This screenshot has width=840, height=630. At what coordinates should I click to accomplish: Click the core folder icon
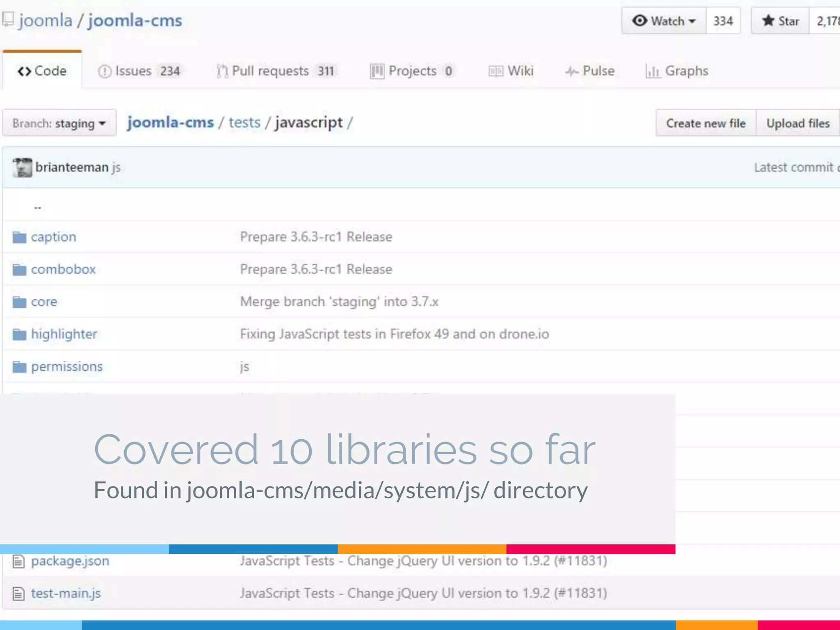pos(19,302)
